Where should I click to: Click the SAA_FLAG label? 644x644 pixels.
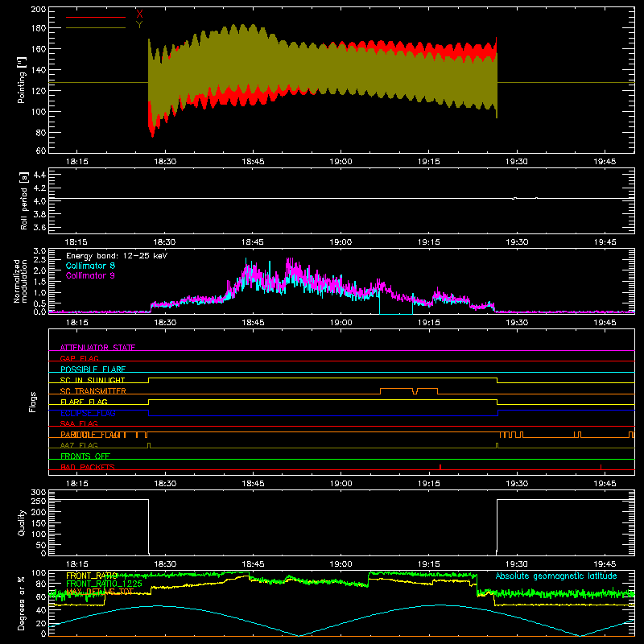coord(79,423)
